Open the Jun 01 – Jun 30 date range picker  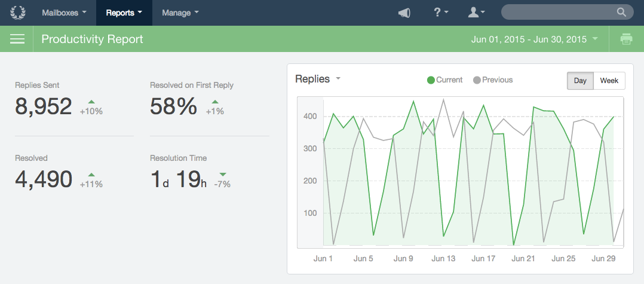534,39
